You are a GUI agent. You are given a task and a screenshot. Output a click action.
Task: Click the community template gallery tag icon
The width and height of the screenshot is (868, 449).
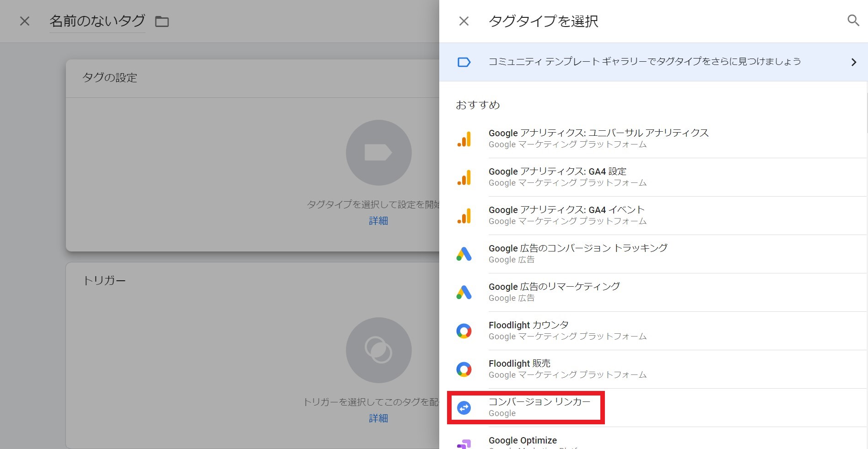click(x=464, y=62)
